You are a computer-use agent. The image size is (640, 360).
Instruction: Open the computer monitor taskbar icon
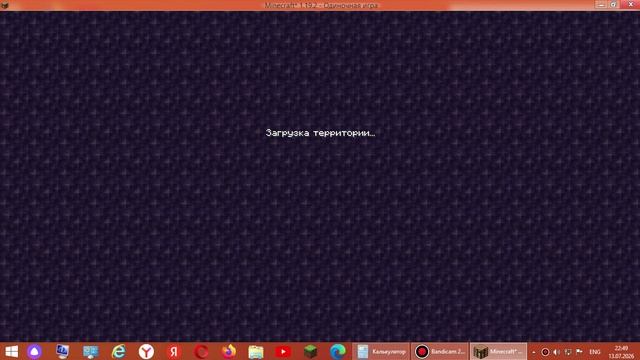[62, 351]
